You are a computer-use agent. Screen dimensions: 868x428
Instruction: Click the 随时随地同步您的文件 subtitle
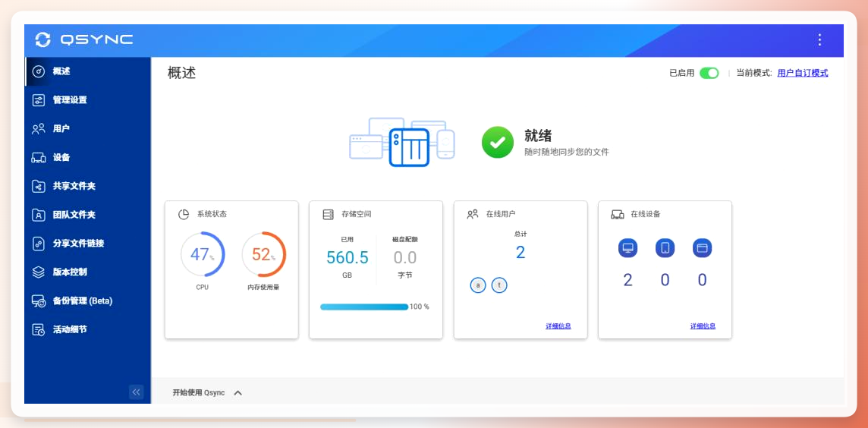566,152
